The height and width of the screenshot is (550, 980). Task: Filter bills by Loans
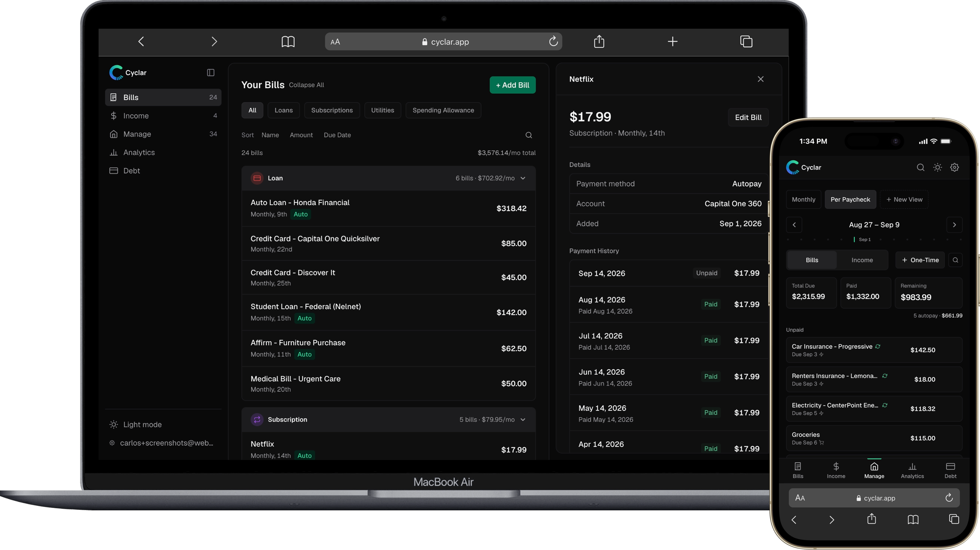point(284,110)
